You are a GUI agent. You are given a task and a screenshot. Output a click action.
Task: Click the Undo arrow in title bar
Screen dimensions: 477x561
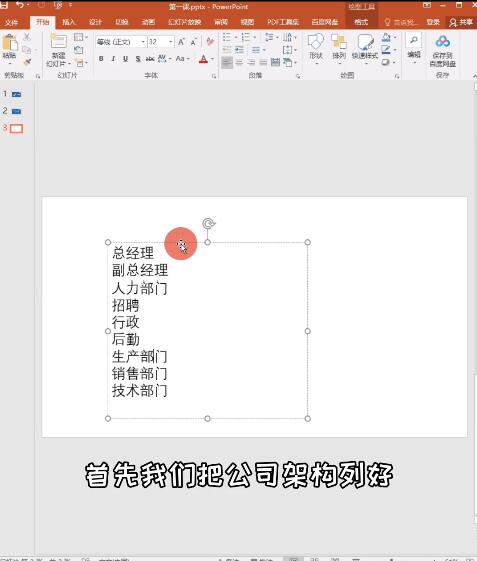(x=20, y=5)
